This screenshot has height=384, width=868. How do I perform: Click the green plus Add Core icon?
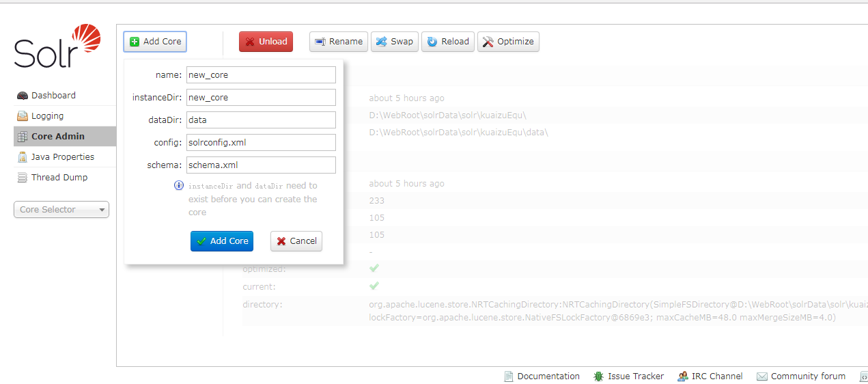[135, 42]
